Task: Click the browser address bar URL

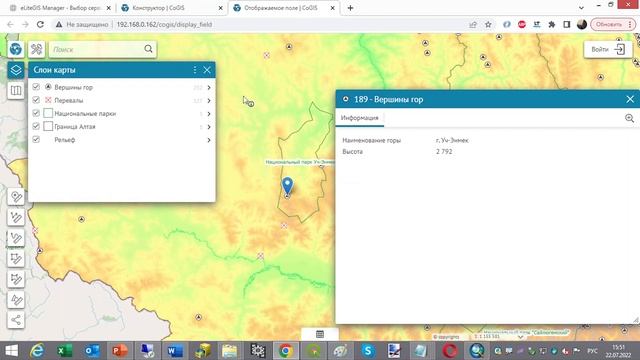Action: (x=164, y=24)
